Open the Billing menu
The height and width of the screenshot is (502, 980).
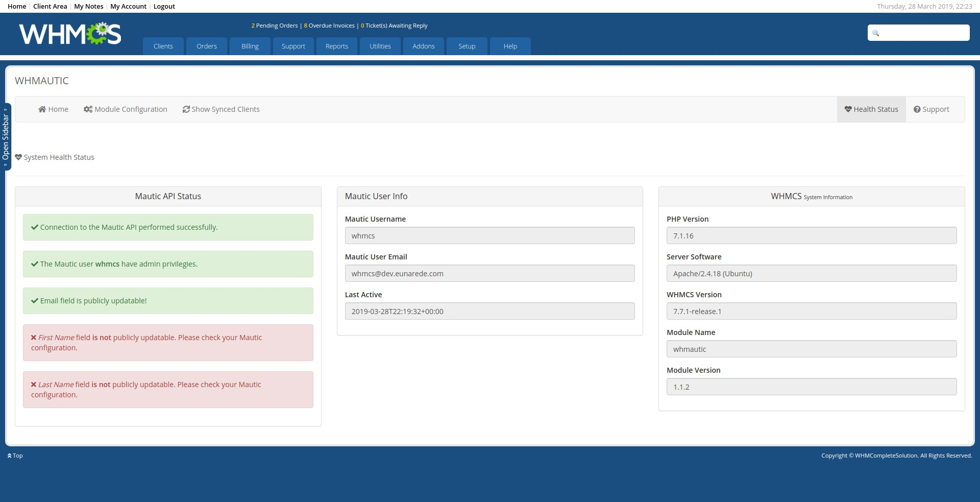point(250,46)
